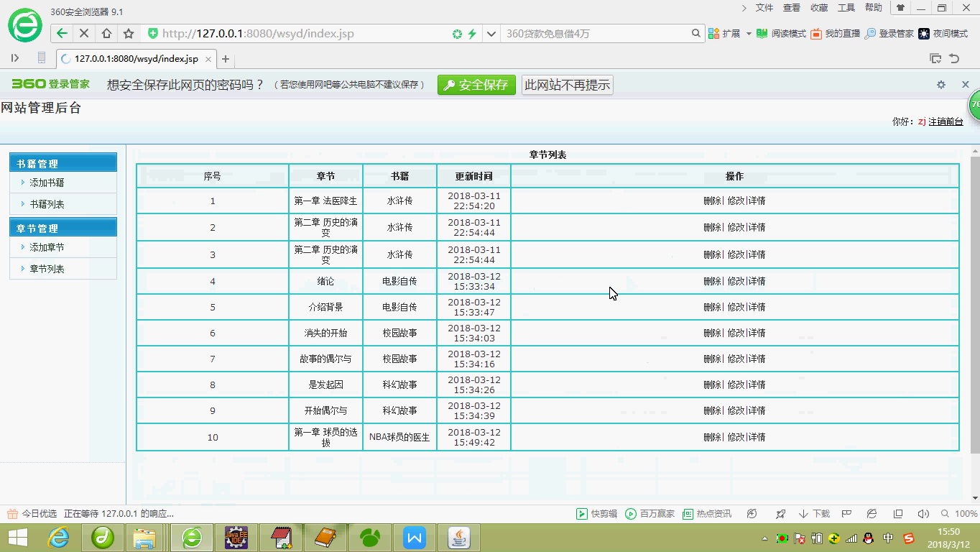Image resolution: width=980 pixels, height=552 pixels.
Task: Open the browser home page icon
Action: click(106, 33)
